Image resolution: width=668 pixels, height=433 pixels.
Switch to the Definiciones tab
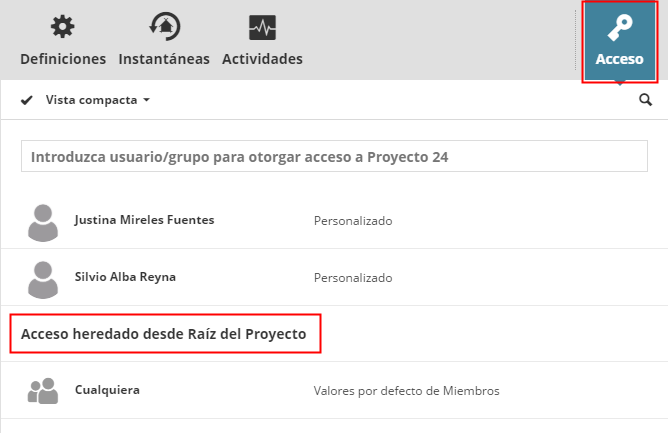63,59
